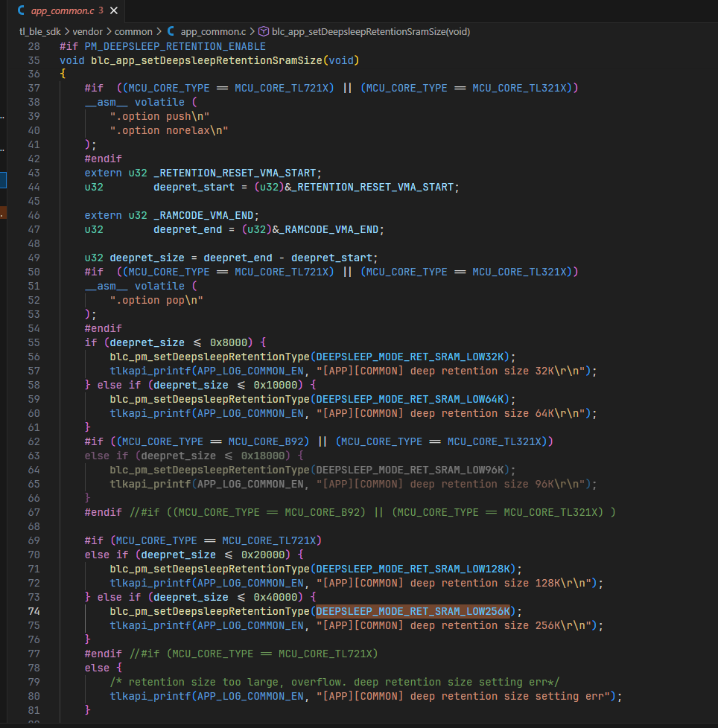Image resolution: width=718 pixels, height=728 pixels.
Task: Select line number 78 in the gutter
Action: point(34,668)
